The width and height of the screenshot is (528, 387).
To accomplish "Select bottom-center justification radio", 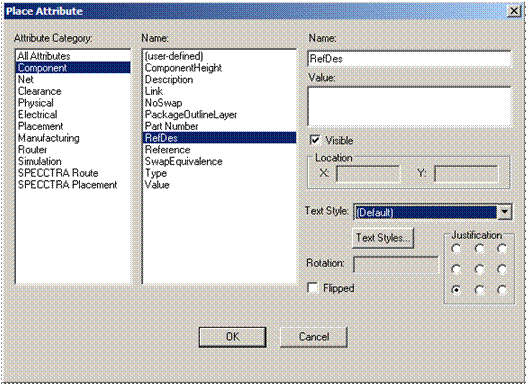I will tap(480, 290).
